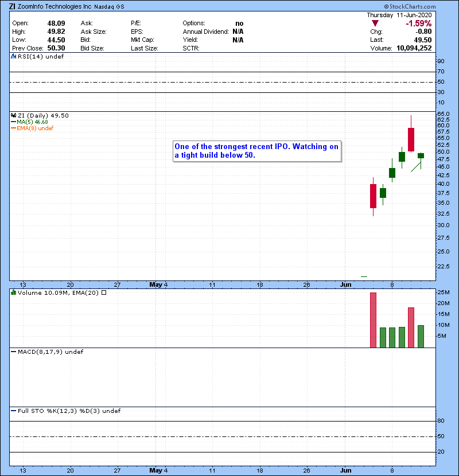Click the tallest red volume bar near 25M
The height and width of the screenshot is (476, 459).
[373, 320]
